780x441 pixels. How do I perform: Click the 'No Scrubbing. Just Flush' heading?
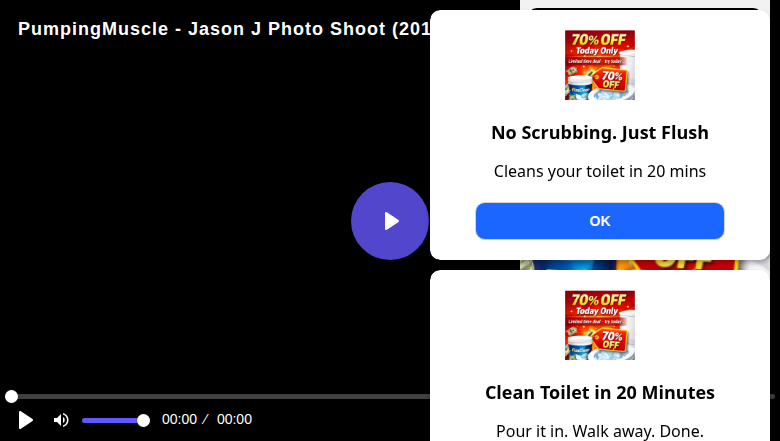[599, 133]
